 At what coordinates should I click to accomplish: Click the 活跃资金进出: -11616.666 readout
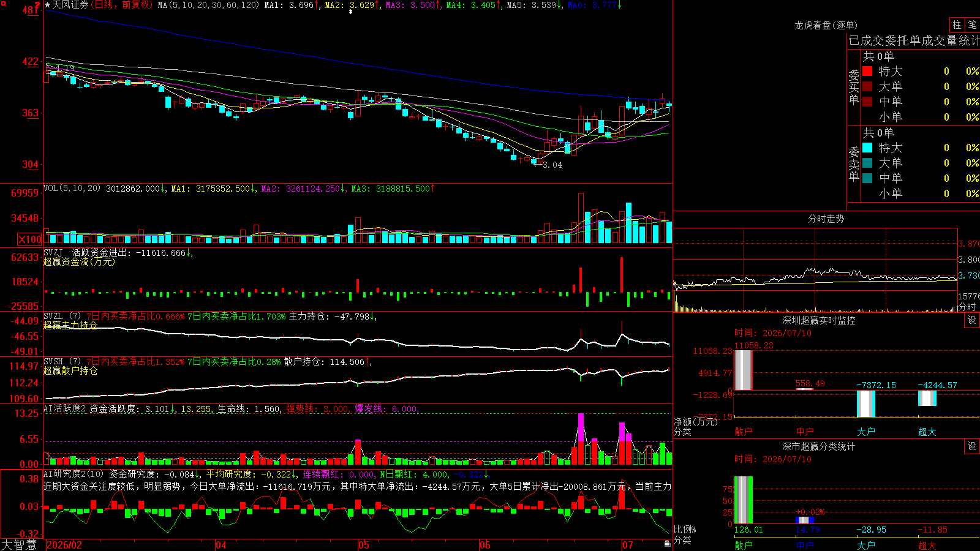point(132,253)
